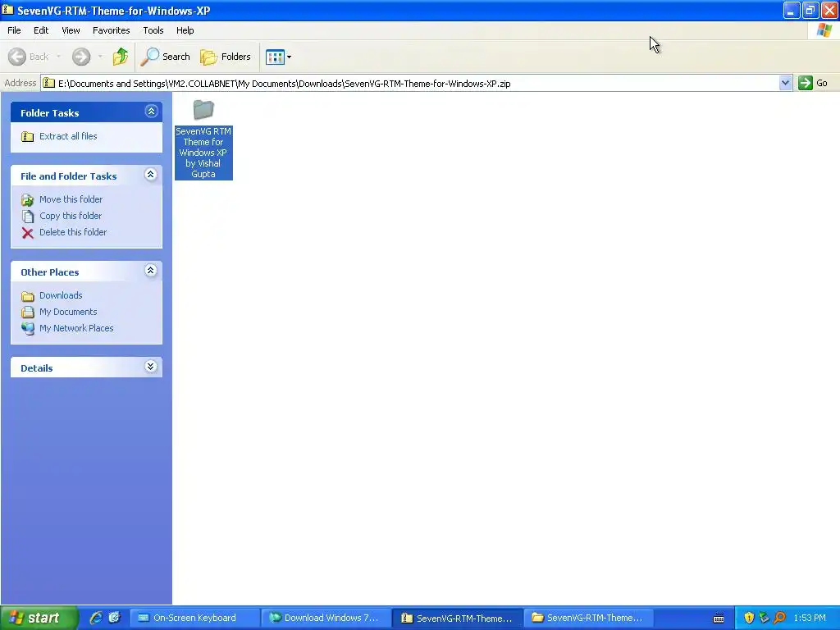This screenshot has width=840, height=630.
Task: Switch to SevenVG-RTM-Theme zip taskbar button
Action: (x=457, y=619)
